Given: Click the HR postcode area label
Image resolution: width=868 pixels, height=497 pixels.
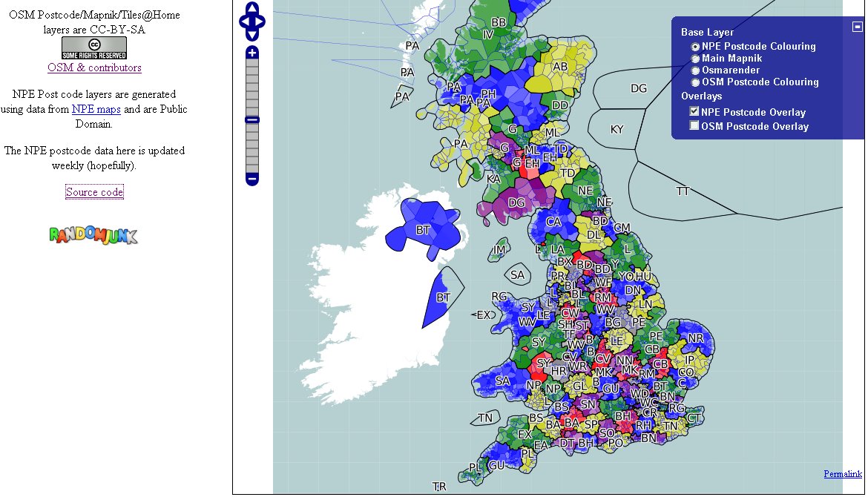Looking at the screenshot, I should (559, 371).
